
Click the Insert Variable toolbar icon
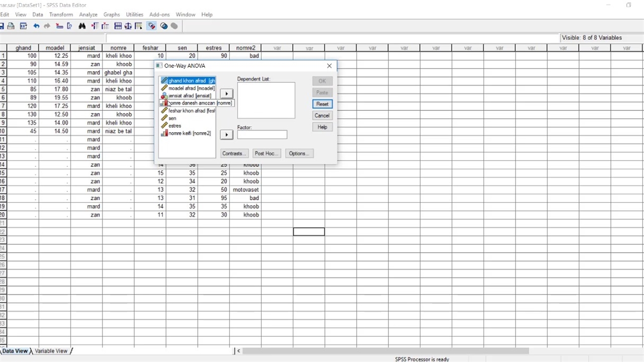tap(105, 26)
